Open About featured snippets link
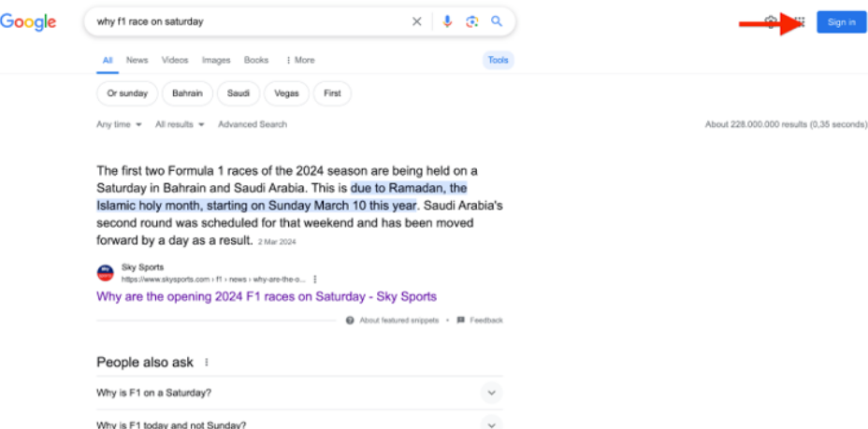 tap(399, 320)
